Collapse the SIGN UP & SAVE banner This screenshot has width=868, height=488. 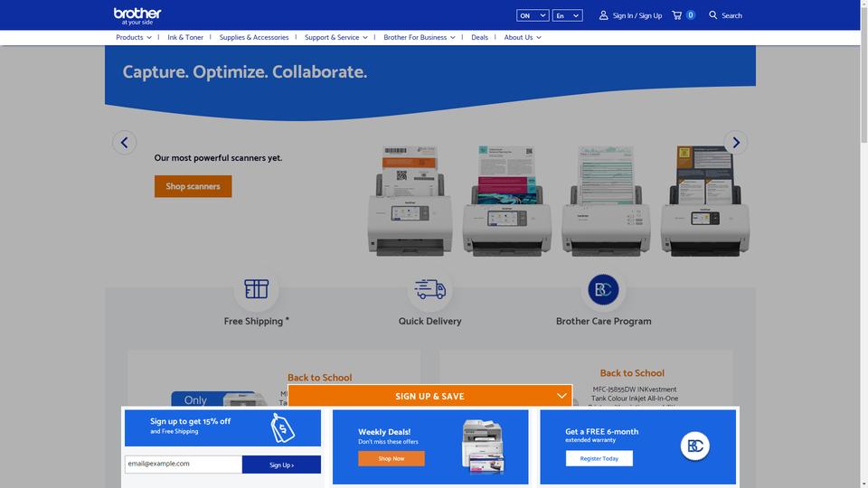coord(430,396)
